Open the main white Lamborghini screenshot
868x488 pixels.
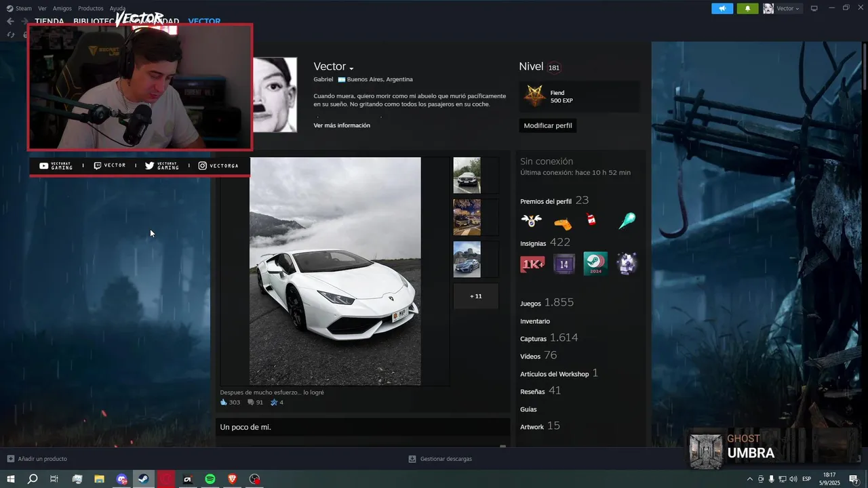pyautogui.click(x=335, y=271)
